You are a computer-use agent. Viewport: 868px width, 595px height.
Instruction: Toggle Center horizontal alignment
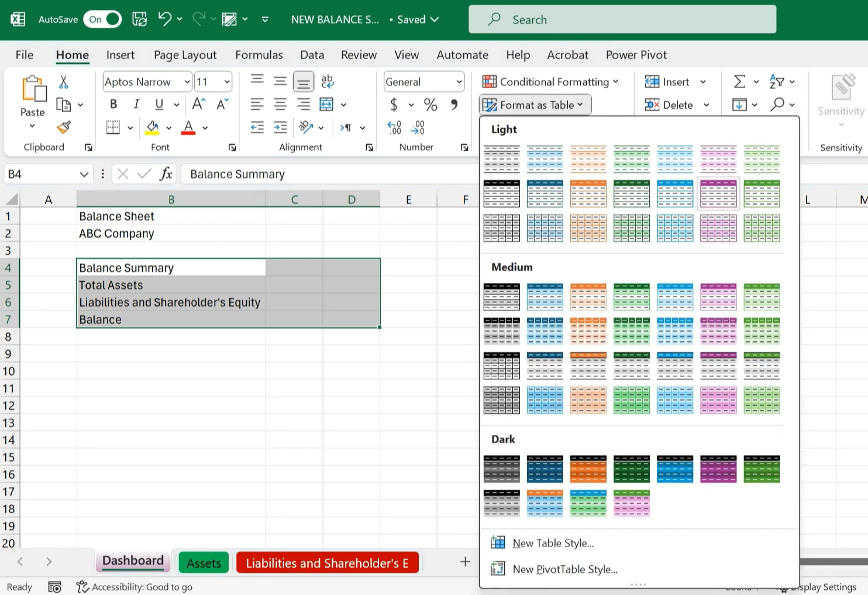[x=281, y=105]
